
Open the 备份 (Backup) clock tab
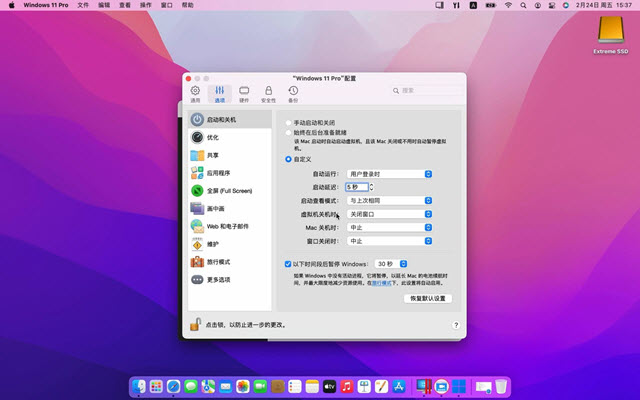click(293, 94)
